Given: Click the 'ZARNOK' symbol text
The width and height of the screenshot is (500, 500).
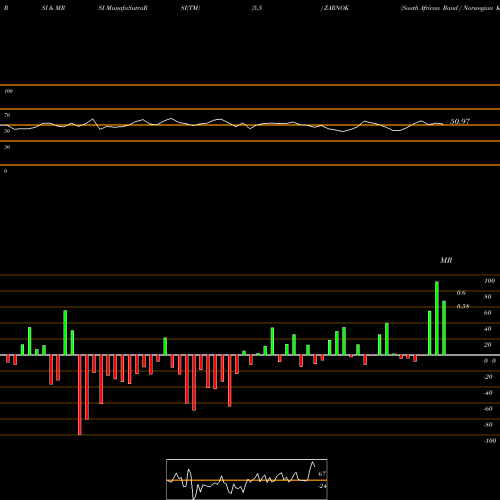Looking at the screenshot, I should click(335, 8).
